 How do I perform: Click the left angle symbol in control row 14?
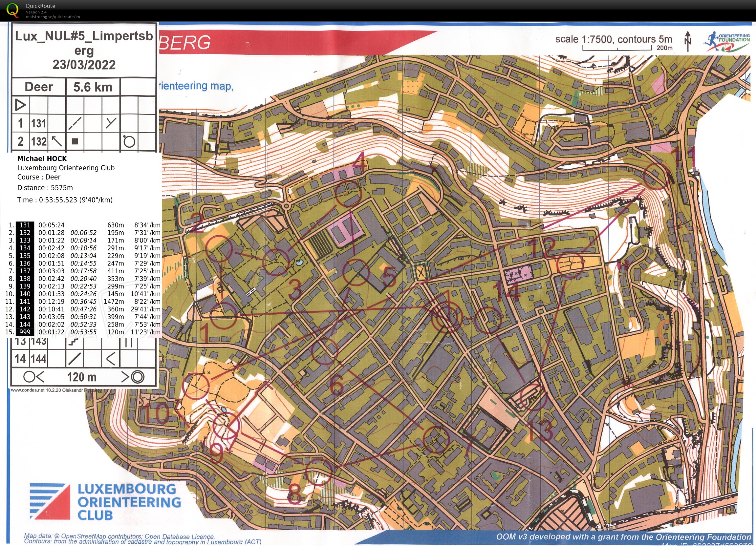pos(111,359)
